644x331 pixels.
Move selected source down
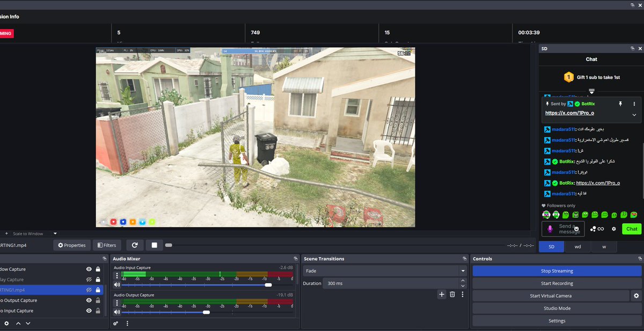pos(28,323)
